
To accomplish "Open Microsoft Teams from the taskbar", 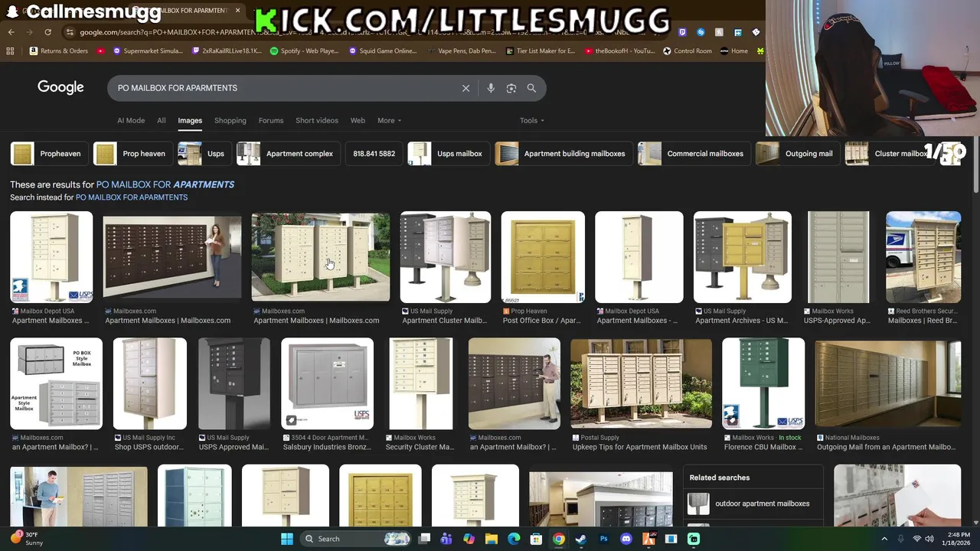I will (x=446, y=539).
